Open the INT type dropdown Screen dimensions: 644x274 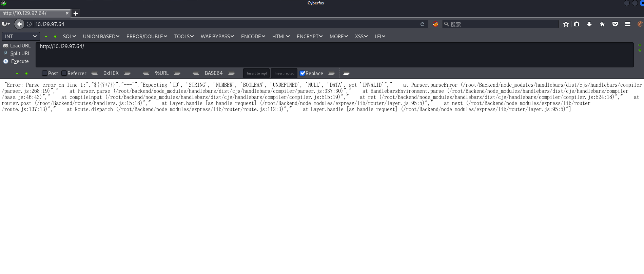tap(21, 36)
